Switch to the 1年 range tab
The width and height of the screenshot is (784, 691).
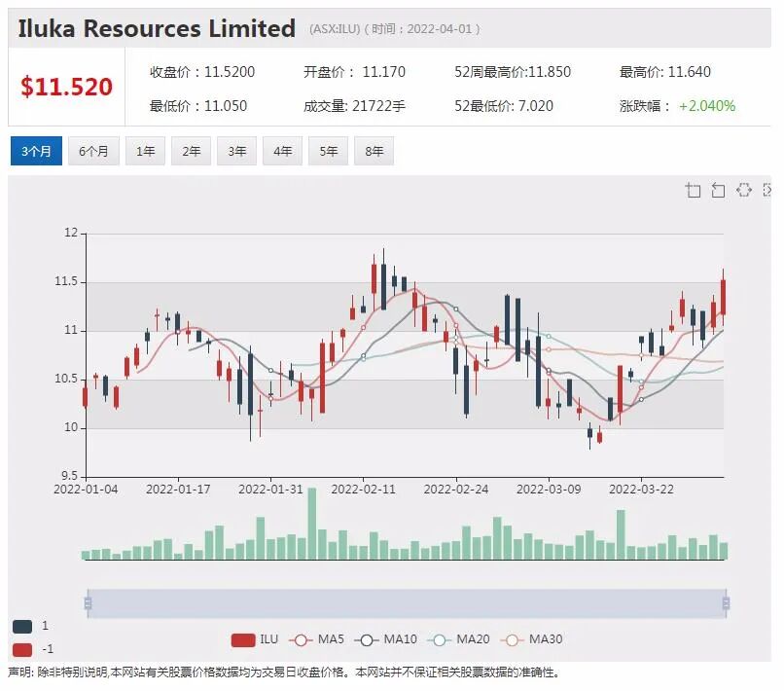point(145,151)
